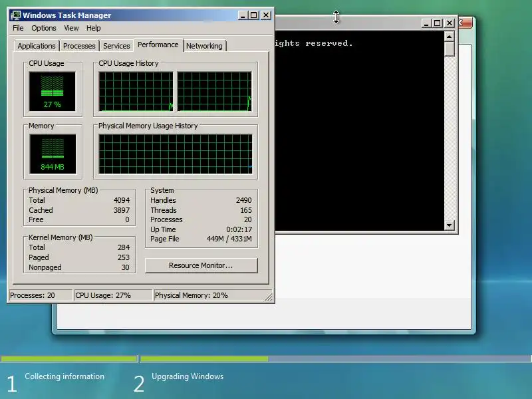Click the CPU Usage gauge showing 27 %

tap(53, 91)
